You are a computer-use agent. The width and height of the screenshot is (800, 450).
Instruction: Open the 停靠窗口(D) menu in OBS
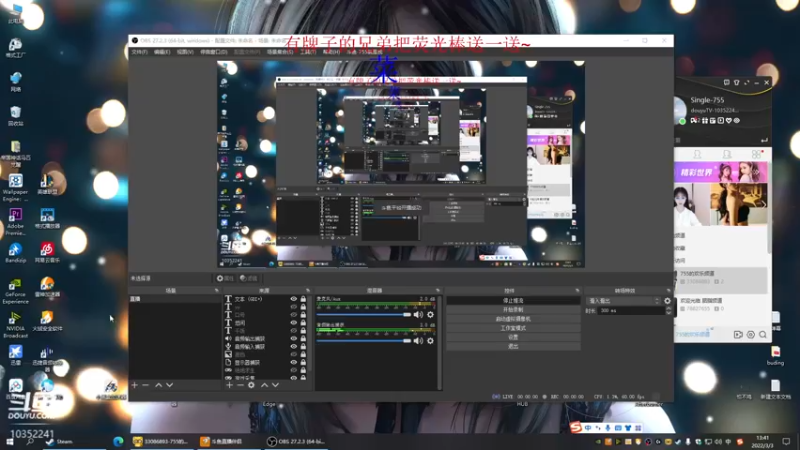click(x=214, y=52)
